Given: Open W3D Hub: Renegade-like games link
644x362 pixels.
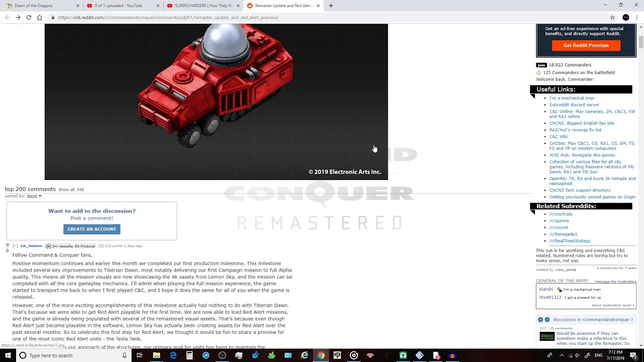Looking at the screenshot, I should (582, 155).
